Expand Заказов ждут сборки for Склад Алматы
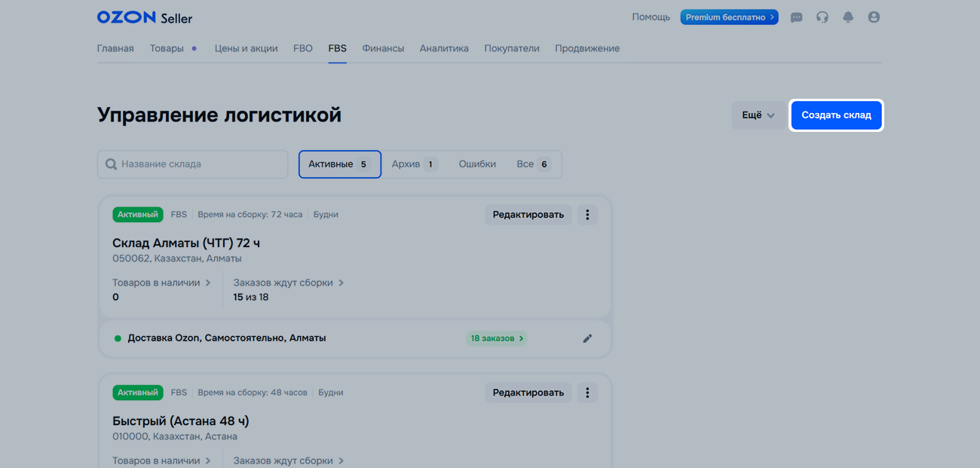The width and height of the screenshot is (980, 468). 288,283
